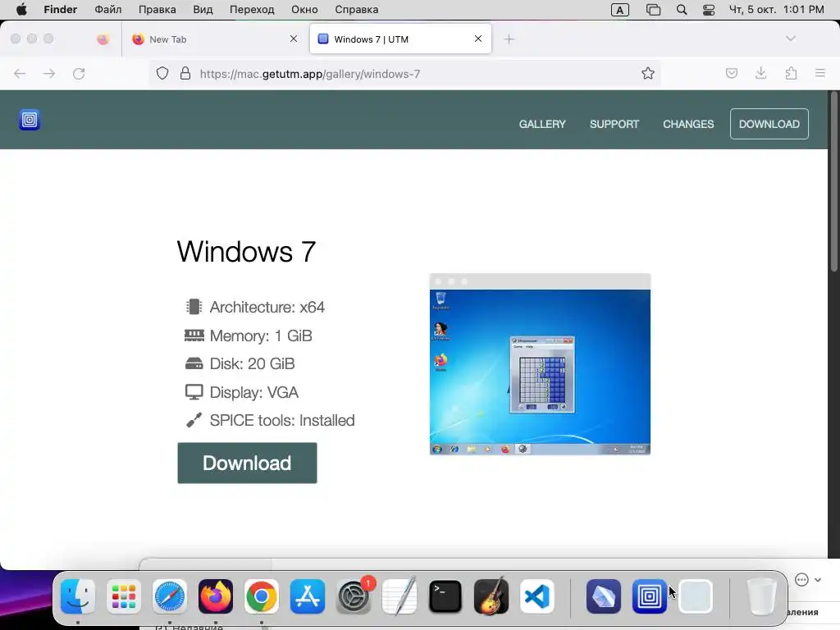Open the Trash in the Dock

762,596
